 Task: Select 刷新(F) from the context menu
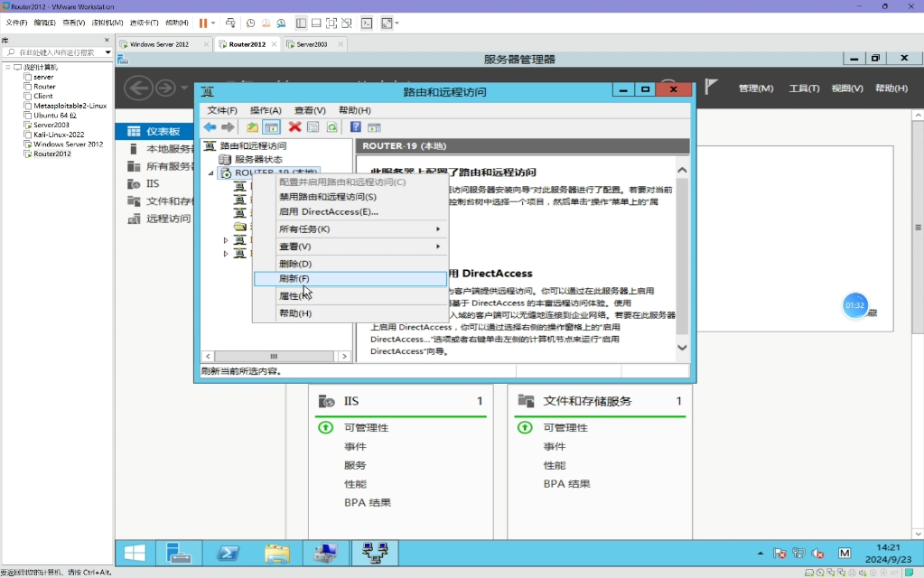[294, 278]
